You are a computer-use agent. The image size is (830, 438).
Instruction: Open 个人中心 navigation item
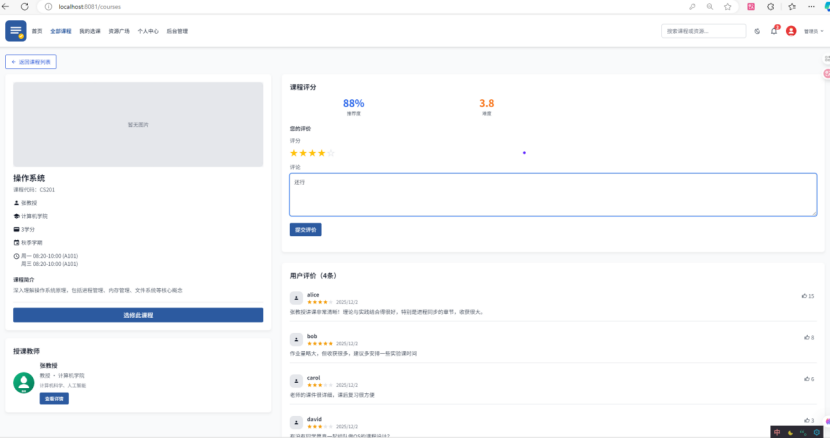(x=148, y=31)
